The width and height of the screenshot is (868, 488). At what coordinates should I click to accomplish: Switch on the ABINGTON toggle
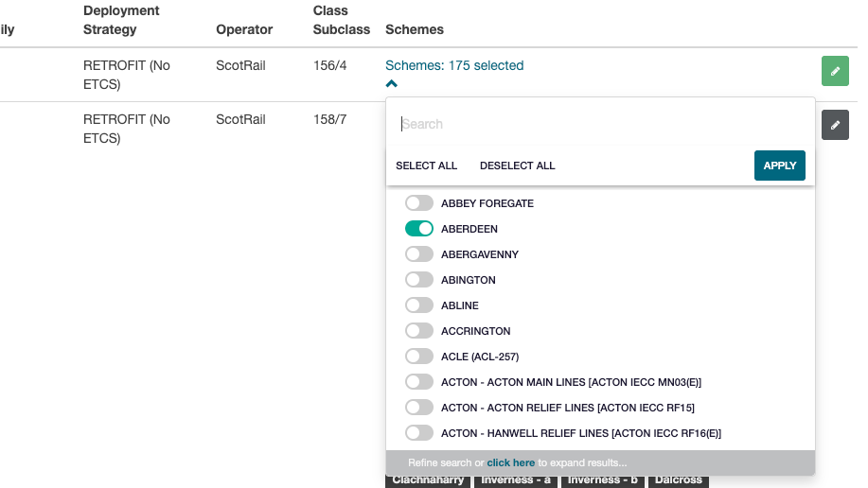point(418,280)
